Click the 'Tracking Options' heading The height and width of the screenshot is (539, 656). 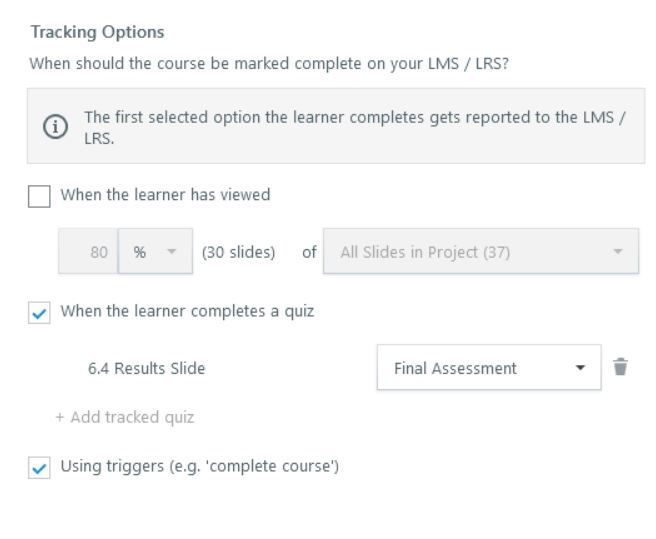(97, 33)
